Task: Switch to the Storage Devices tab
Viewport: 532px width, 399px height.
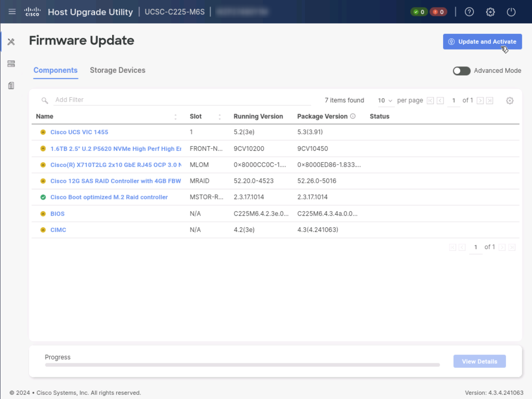Action: (x=117, y=71)
